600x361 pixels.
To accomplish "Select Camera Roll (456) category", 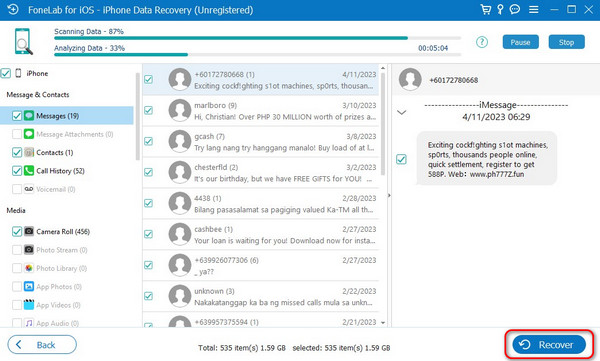I will click(x=63, y=231).
